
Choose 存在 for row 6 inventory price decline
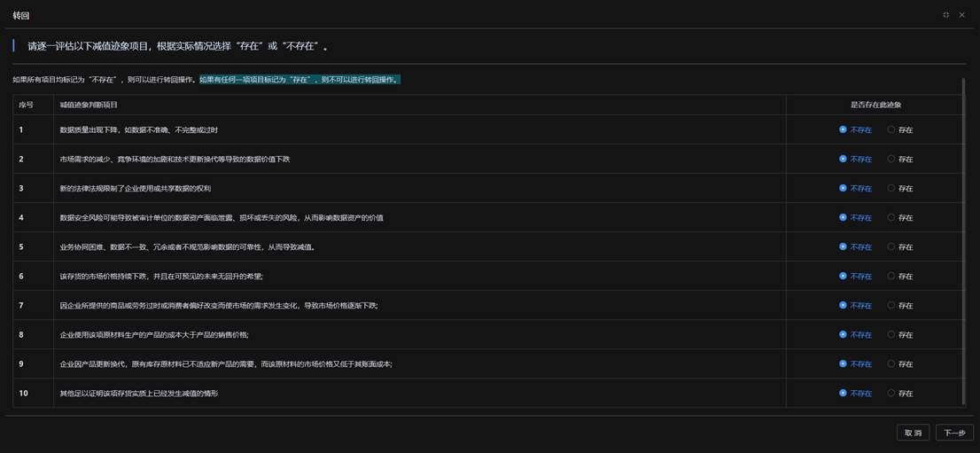click(x=891, y=276)
